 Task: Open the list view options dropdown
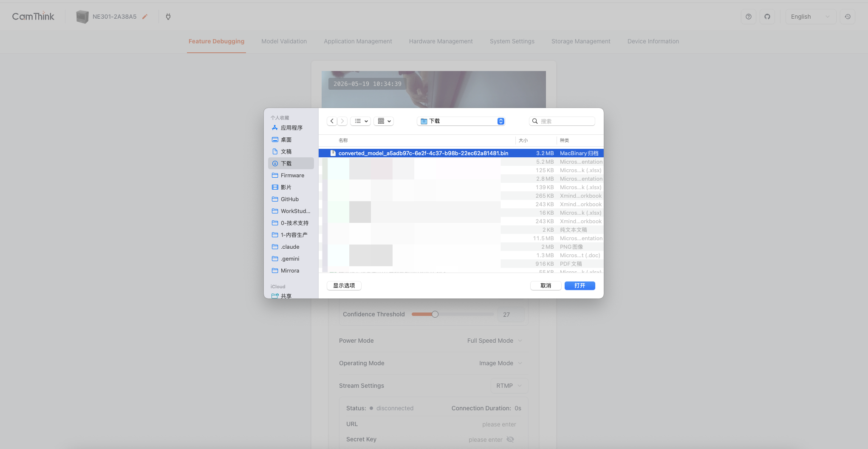point(361,121)
